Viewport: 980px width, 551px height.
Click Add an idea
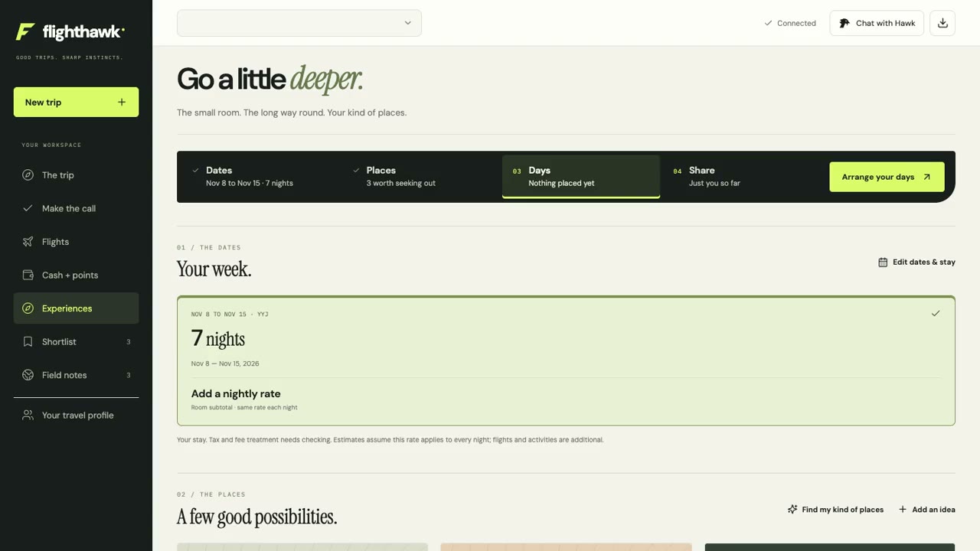coord(926,510)
